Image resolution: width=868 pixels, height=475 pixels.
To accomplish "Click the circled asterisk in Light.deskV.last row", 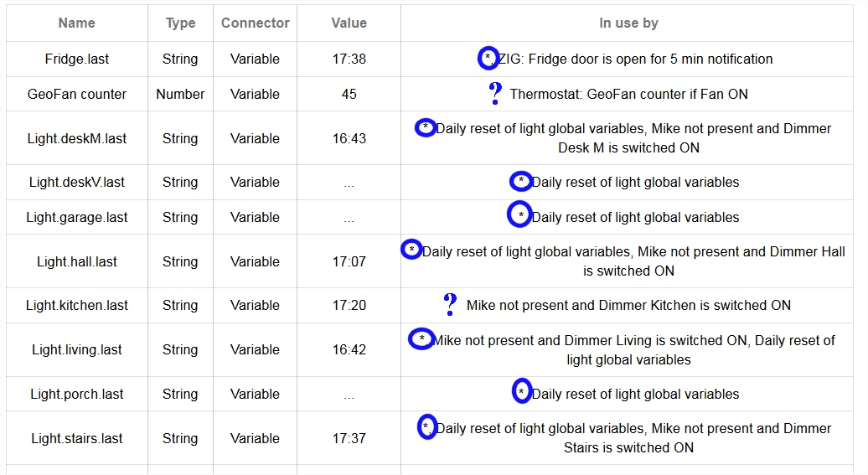I will tap(520, 181).
